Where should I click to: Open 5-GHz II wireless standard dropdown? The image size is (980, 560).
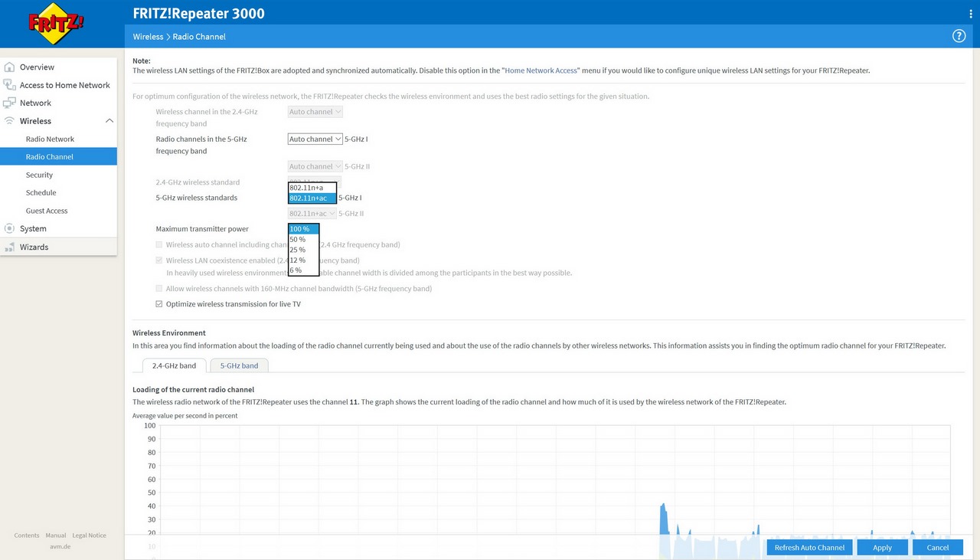pyautogui.click(x=312, y=214)
